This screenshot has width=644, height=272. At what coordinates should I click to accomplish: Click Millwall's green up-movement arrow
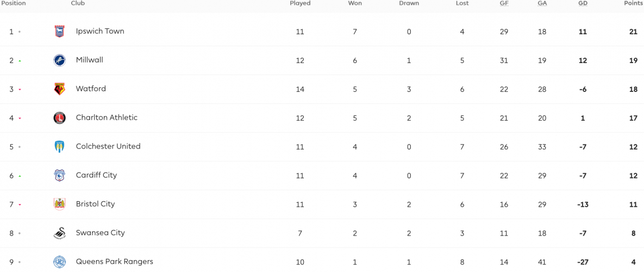(20, 61)
